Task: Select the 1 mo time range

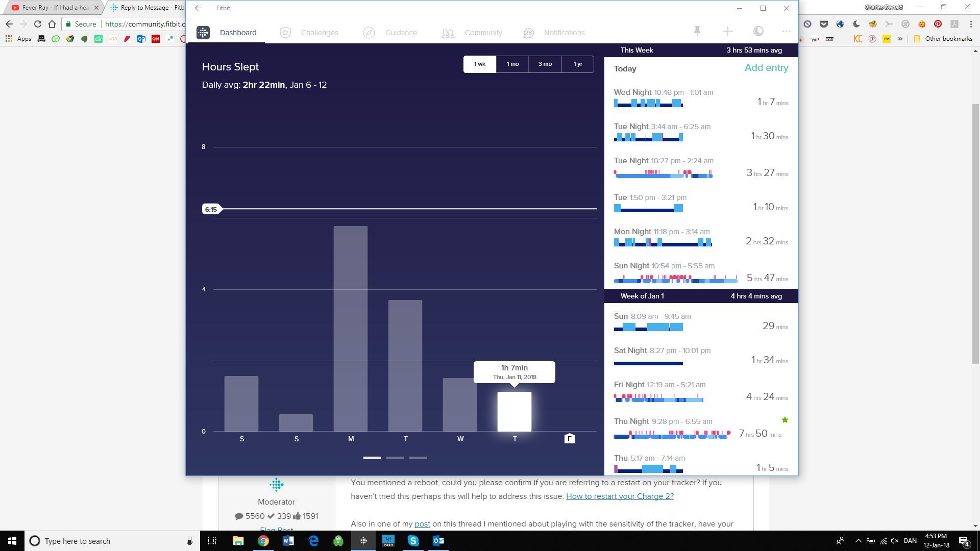Action: (x=512, y=64)
